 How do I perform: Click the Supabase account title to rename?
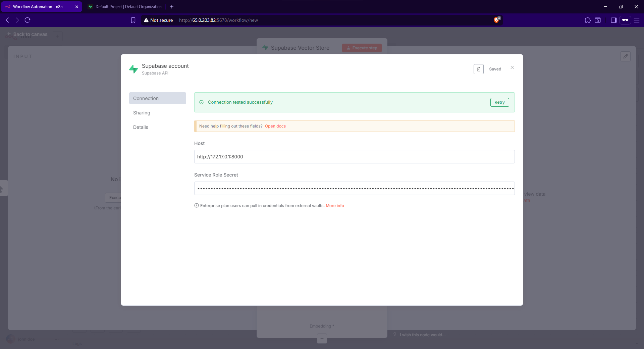point(165,66)
